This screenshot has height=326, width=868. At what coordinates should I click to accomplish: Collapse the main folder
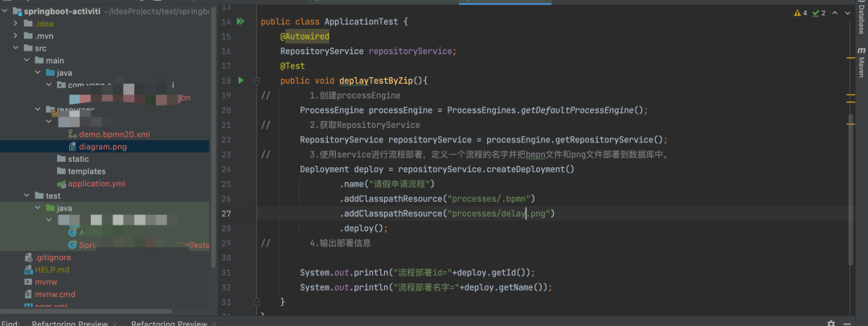[x=27, y=60]
